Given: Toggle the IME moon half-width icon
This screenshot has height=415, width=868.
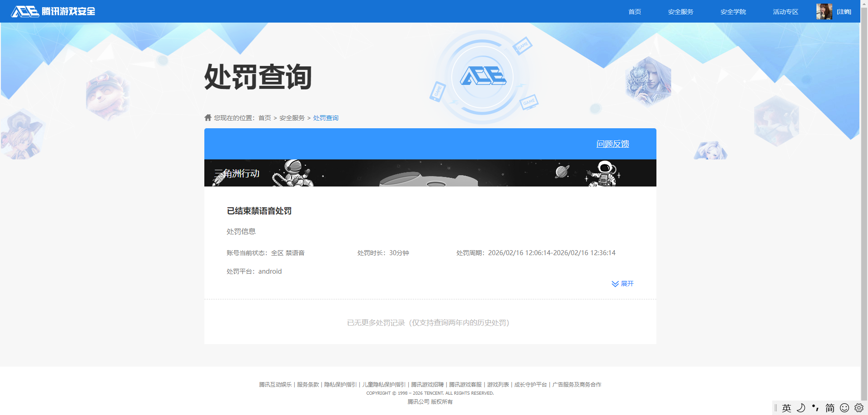Looking at the screenshot, I should click(801, 408).
